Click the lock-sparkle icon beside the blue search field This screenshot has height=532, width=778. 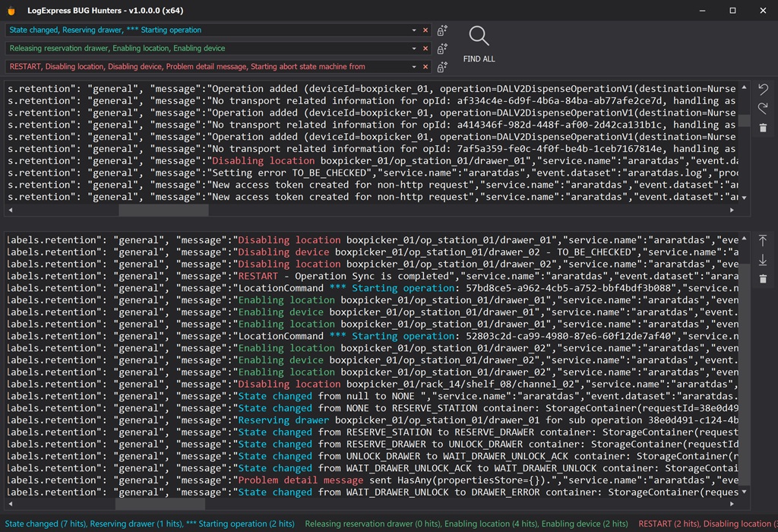point(442,30)
